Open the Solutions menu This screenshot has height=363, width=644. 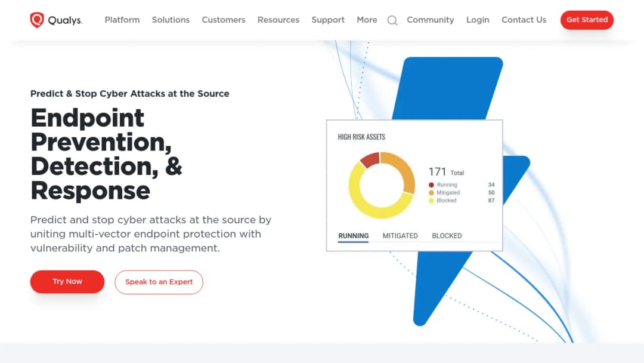171,20
